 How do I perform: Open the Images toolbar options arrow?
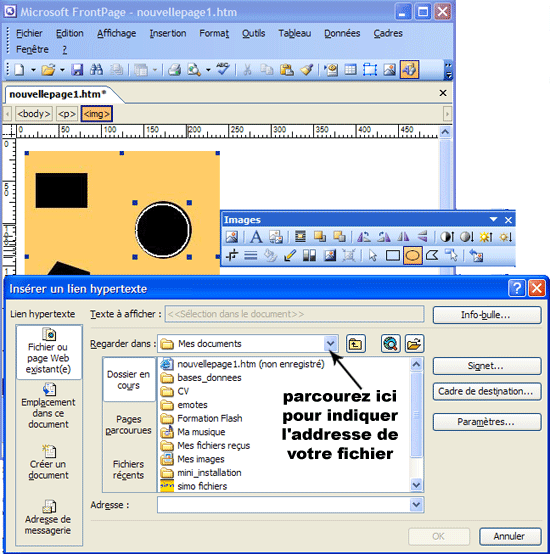coord(493,220)
